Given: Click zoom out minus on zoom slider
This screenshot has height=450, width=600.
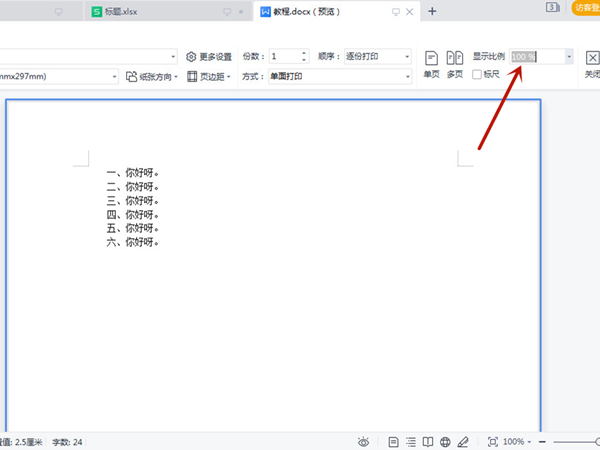Looking at the screenshot, I should 541,441.
